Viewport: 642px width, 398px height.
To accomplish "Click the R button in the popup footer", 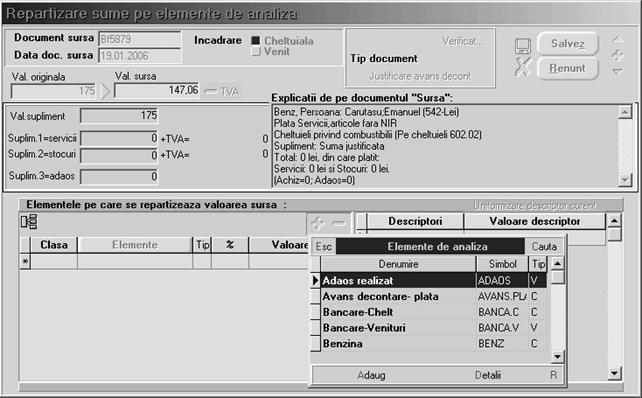I will click(554, 375).
